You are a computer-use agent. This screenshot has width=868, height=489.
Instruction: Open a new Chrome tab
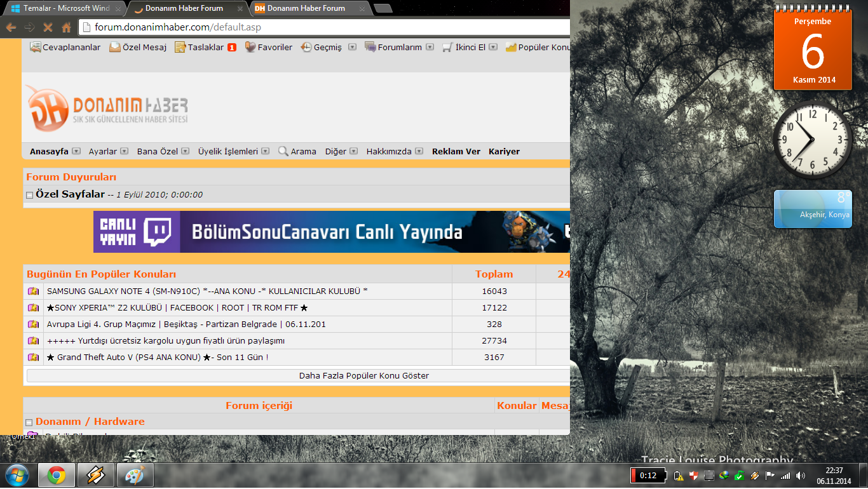tap(383, 8)
